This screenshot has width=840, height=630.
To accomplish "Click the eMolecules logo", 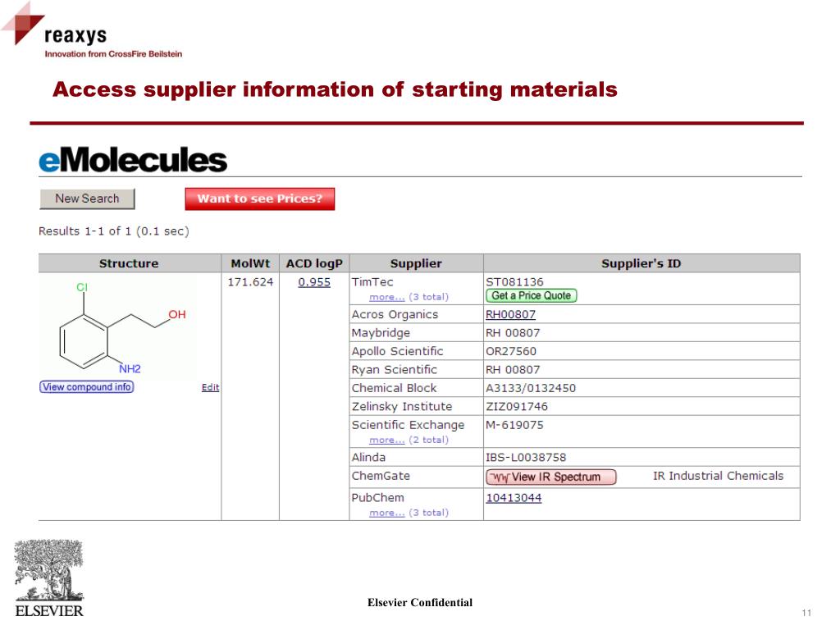I will (133, 160).
